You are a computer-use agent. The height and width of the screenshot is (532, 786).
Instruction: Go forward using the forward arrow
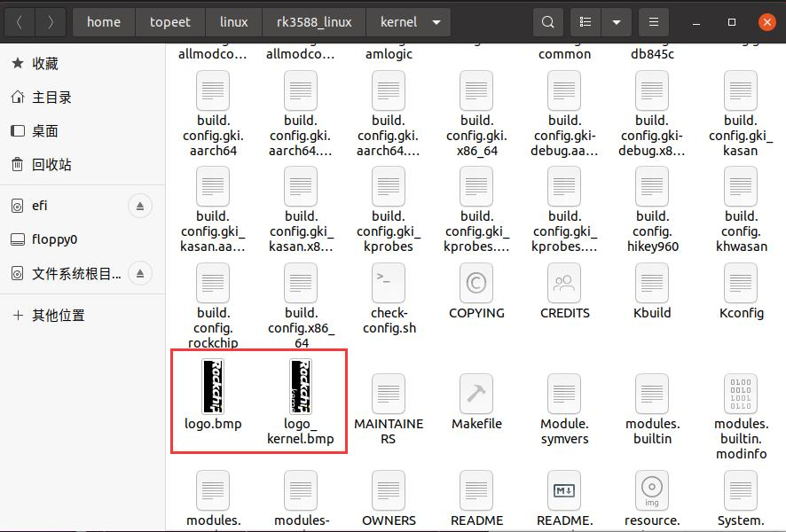[51, 22]
